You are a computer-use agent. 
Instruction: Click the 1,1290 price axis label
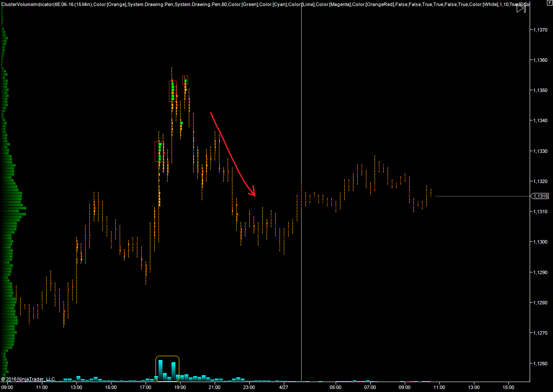pyautogui.click(x=540, y=272)
